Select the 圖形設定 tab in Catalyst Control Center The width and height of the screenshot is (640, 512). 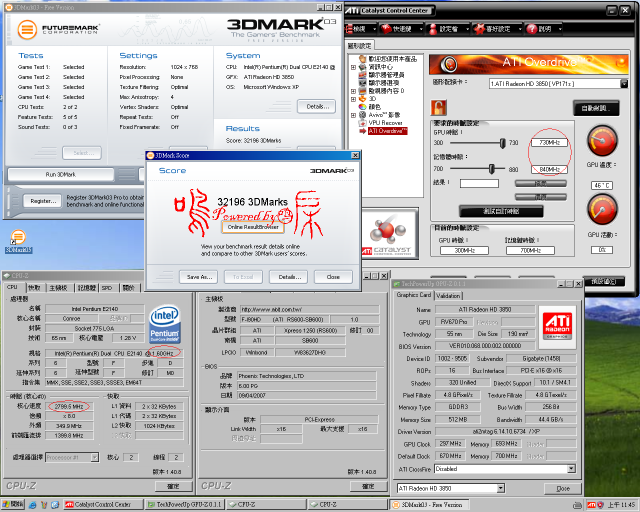pyautogui.click(x=360, y=46)
